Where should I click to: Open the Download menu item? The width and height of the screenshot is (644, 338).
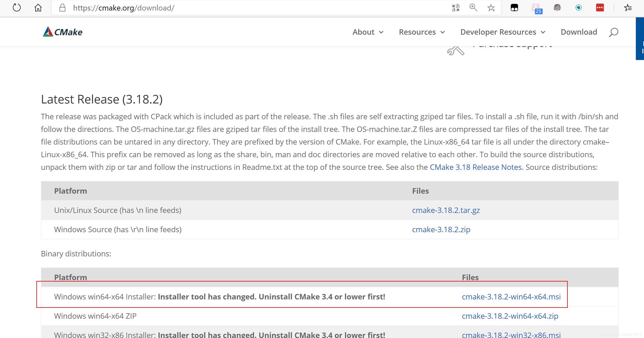click(x=579, y=32)
